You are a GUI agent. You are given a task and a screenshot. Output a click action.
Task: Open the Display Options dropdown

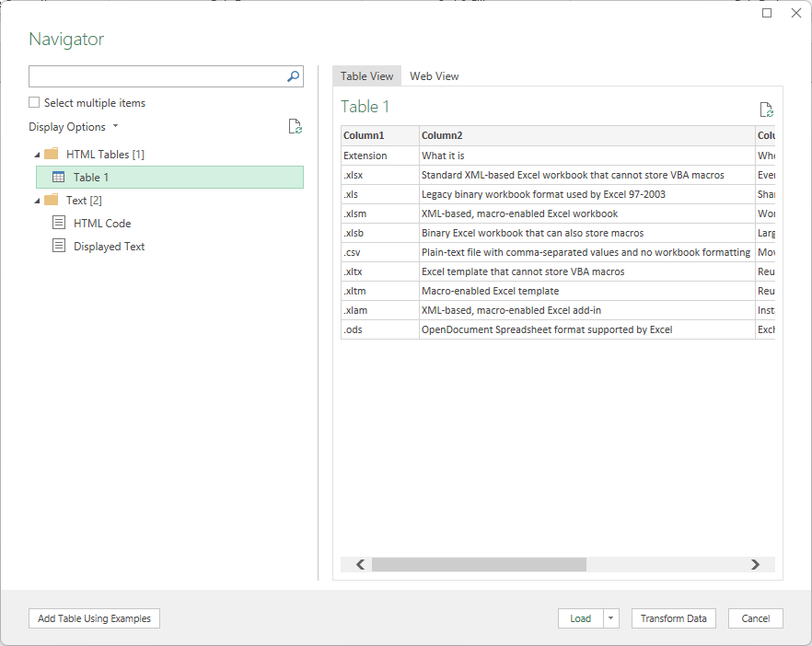(74, 127)
